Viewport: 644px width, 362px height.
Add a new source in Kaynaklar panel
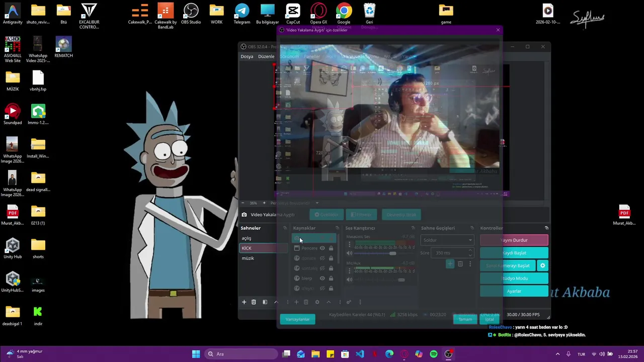pos(296,302)
